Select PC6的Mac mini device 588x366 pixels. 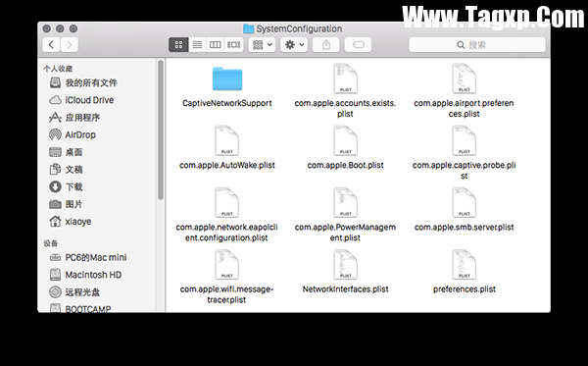tap(88, 257)
